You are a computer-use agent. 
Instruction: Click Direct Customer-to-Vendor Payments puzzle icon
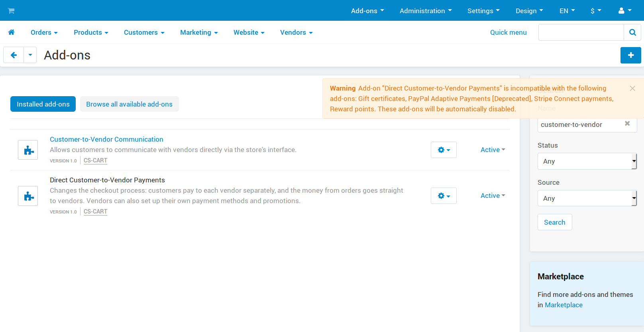(x=28, y=196)
